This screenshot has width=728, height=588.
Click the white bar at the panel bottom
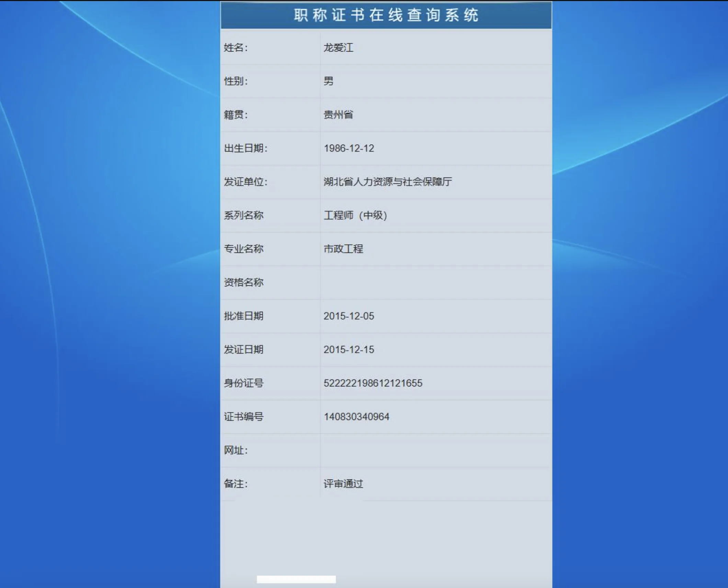pyautogui.click(x=296, y=579)
